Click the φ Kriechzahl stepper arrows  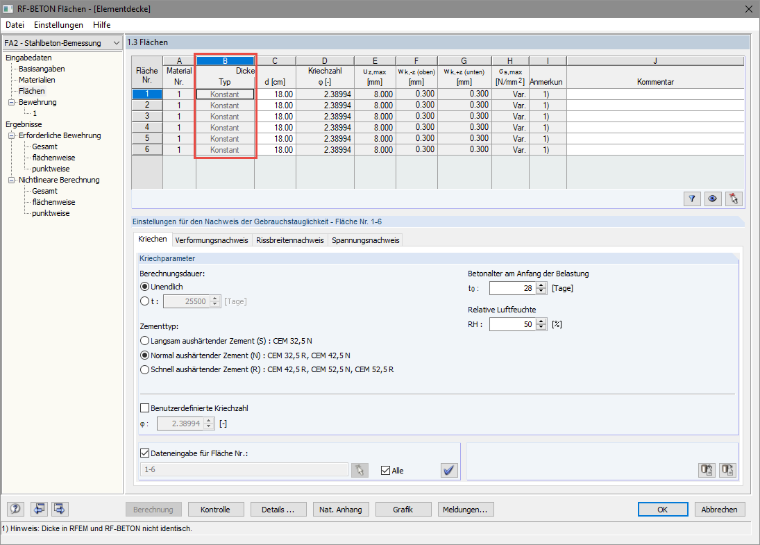(x=208, y=424)
